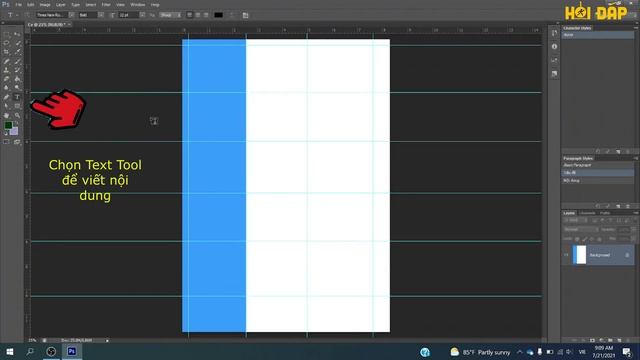Select the Pen tool
The image size is (640, 360).
[x=6, y=97]
